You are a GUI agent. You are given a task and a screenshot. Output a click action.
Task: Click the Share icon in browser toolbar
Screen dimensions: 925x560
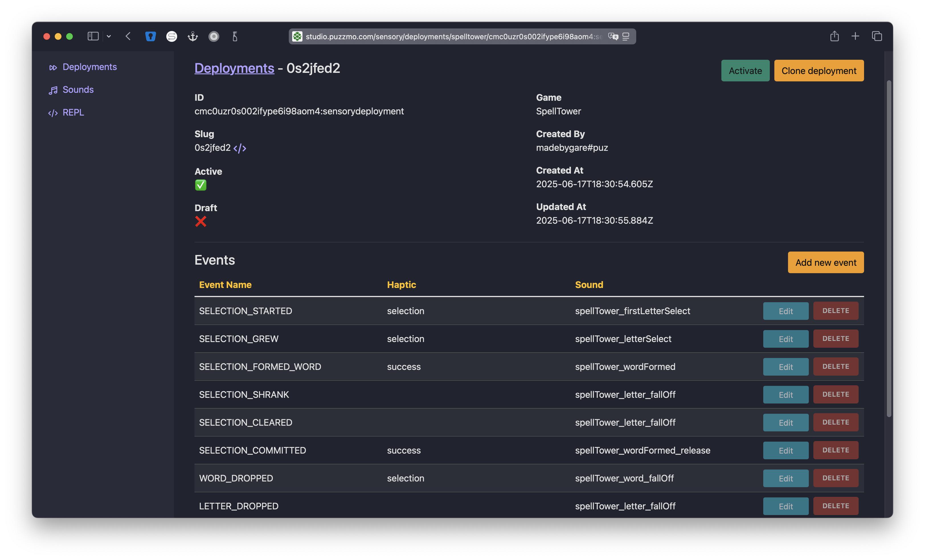click(834, 36)
